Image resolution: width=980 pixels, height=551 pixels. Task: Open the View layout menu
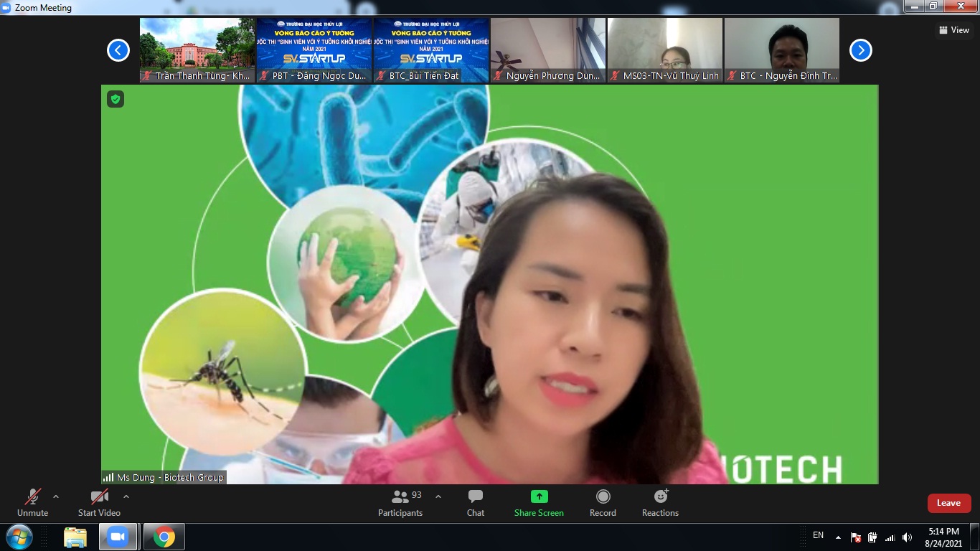(953, 30)
